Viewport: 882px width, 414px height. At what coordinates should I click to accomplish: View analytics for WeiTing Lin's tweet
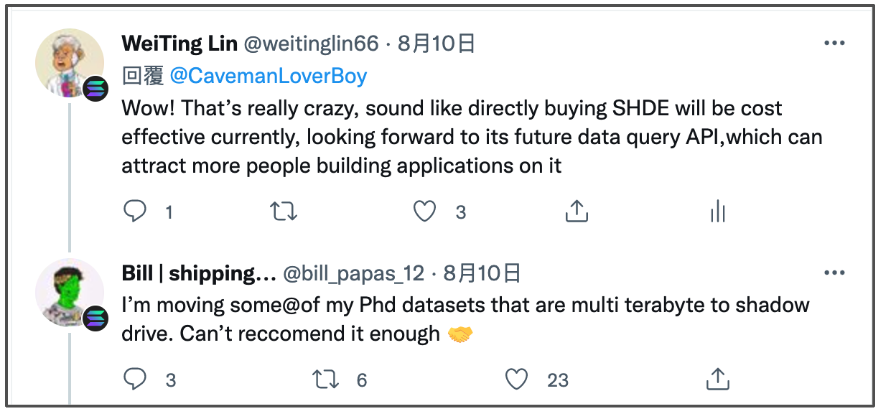point(716,211)
